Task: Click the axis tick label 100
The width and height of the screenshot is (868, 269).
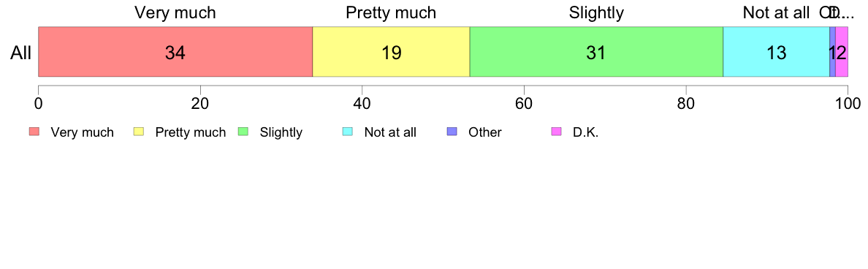Action: pos(848,103)
